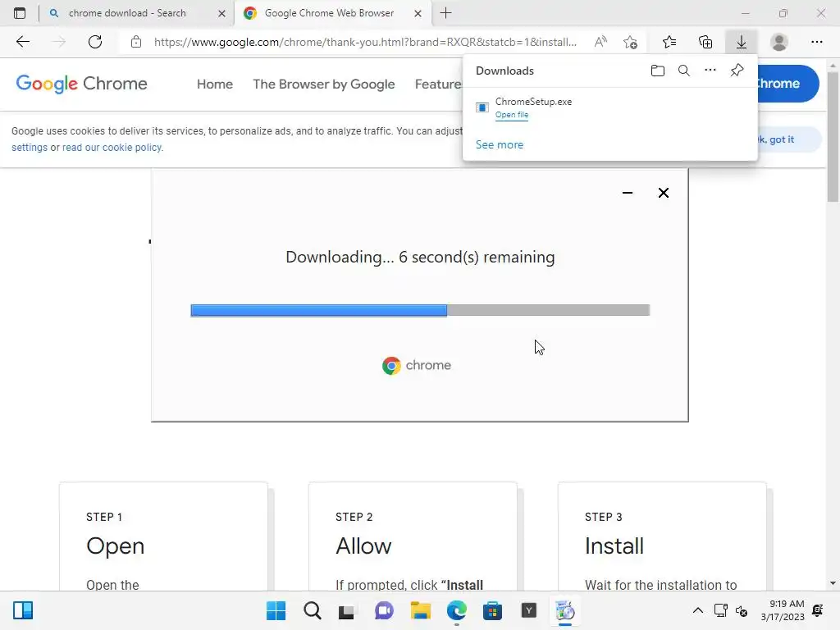This screenshot has height=630, width=840.
Task: Click the ChromeSetup.exe file icon
Action: click(482, 107)
